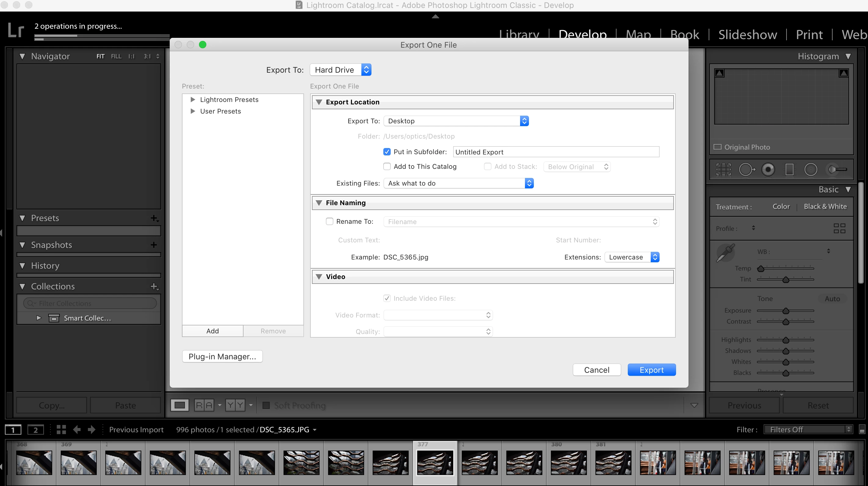Image resolution: width=868 pixels, height=486 pixels.
Task: Expand Lightroom Presets in preset list
Action: click(x=193, y=100)
